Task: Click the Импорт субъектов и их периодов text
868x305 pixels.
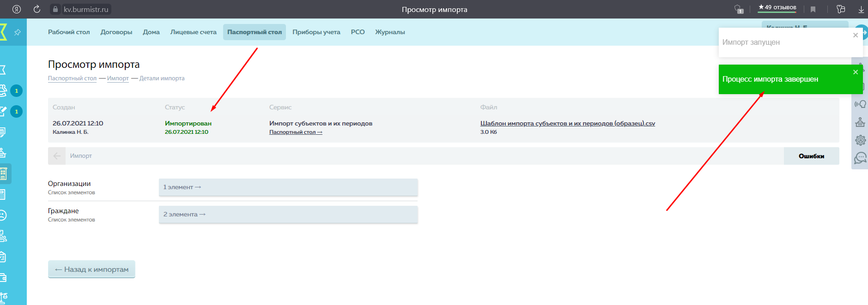Action: point(321,123)
